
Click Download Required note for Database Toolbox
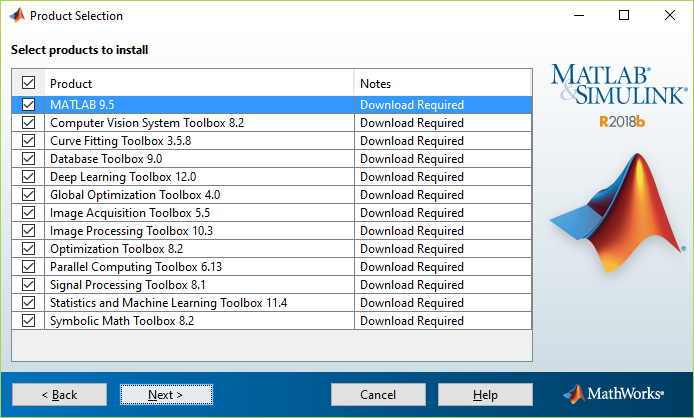pos(412,159)
